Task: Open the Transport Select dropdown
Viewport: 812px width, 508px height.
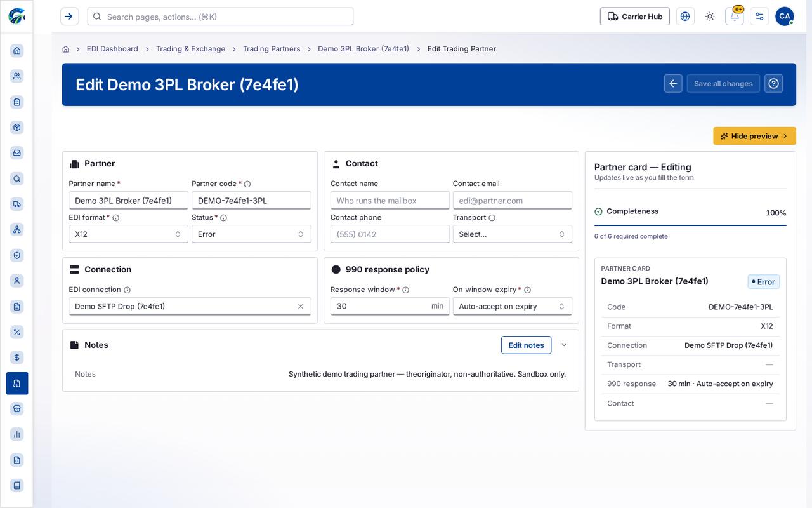Action: (x=512, y=234)
